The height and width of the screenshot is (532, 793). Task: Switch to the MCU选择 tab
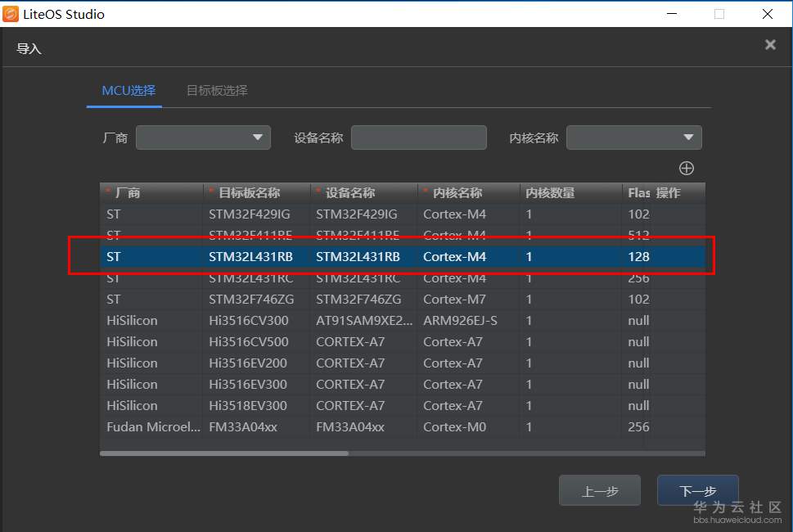click(x=128, y=91)
